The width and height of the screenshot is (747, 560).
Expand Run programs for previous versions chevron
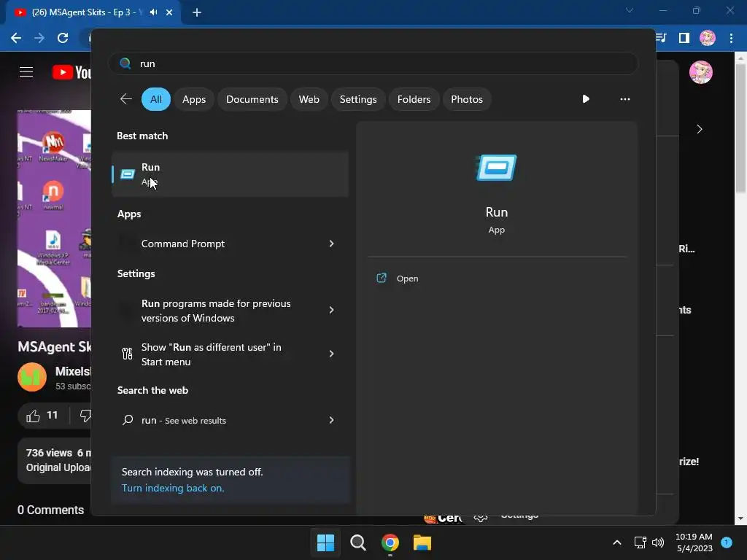point(331,310)
